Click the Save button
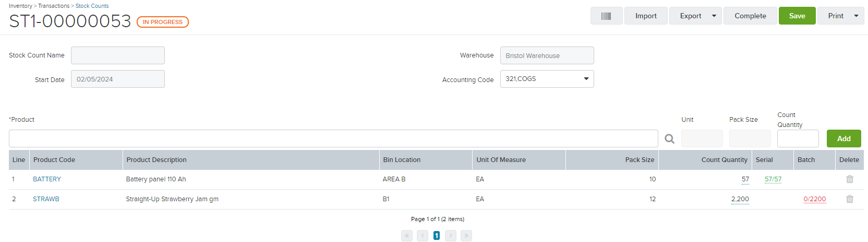 [x=797, y=16]
